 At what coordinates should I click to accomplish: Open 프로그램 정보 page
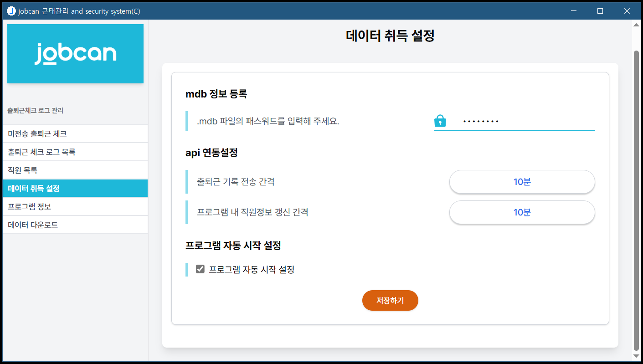[x=75, y=206]
